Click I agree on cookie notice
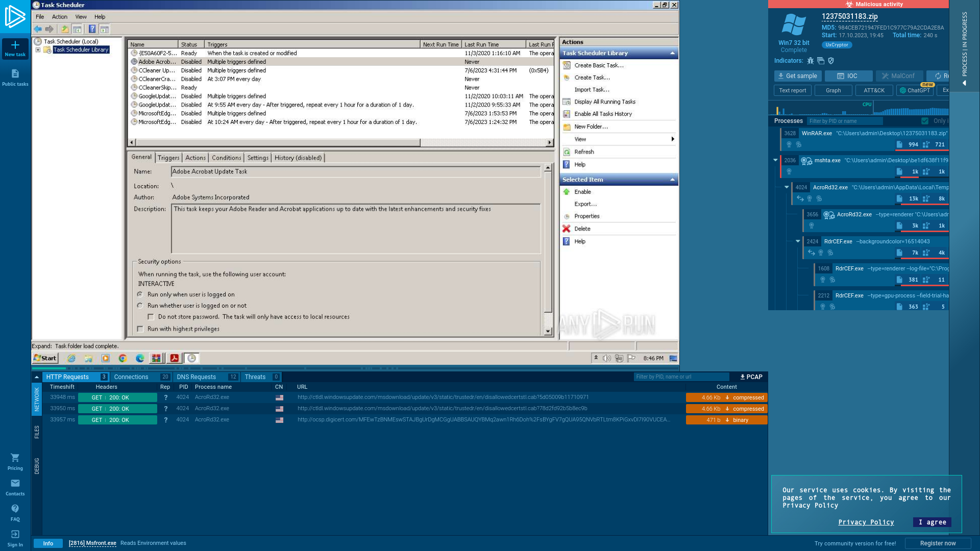The image size is (980, 551). click(932, 522)
